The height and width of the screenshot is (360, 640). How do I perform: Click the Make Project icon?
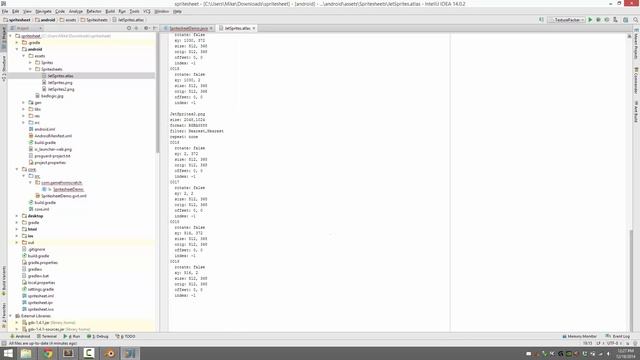point(541,20)
